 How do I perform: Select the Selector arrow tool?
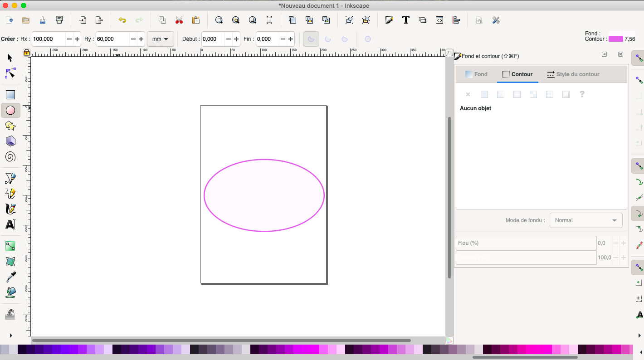10,58
